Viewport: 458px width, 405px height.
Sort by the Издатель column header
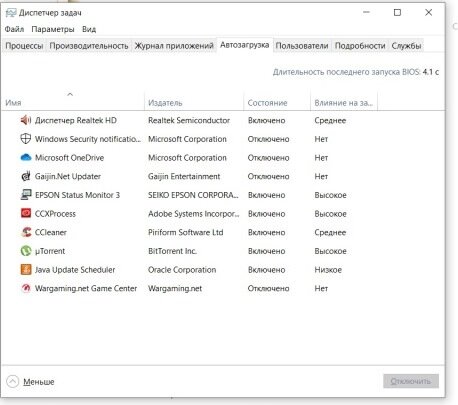click(x=165, y=103)
